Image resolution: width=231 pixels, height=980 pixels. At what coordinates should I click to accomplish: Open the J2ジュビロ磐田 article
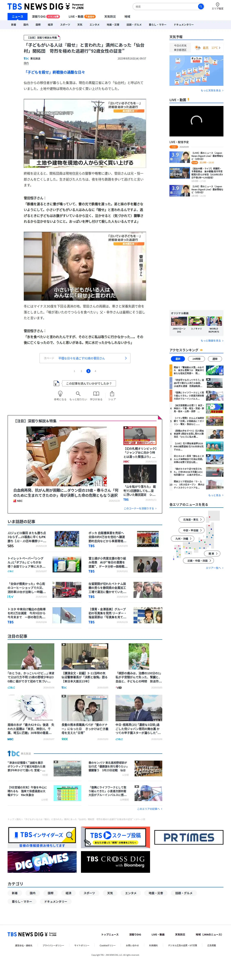pos(44,539)
